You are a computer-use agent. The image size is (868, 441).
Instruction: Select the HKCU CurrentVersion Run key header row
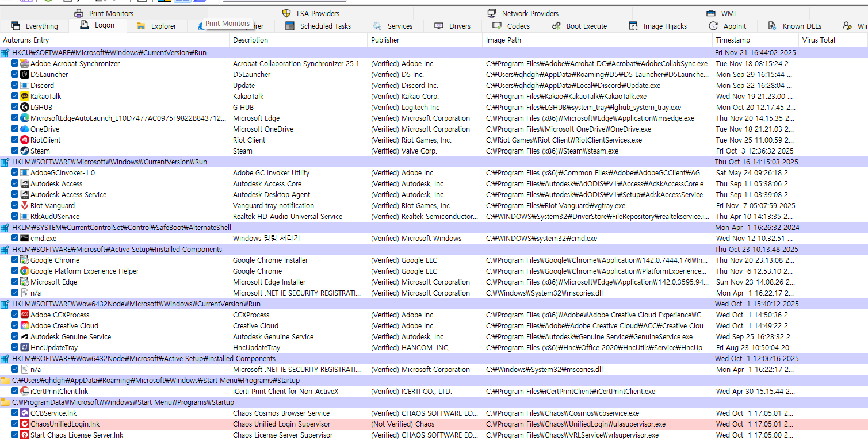click(434, 52)
